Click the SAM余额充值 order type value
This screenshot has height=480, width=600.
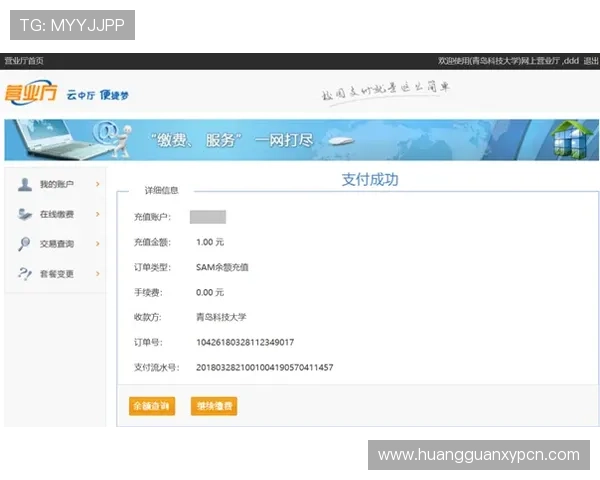(x=222, y=267)
